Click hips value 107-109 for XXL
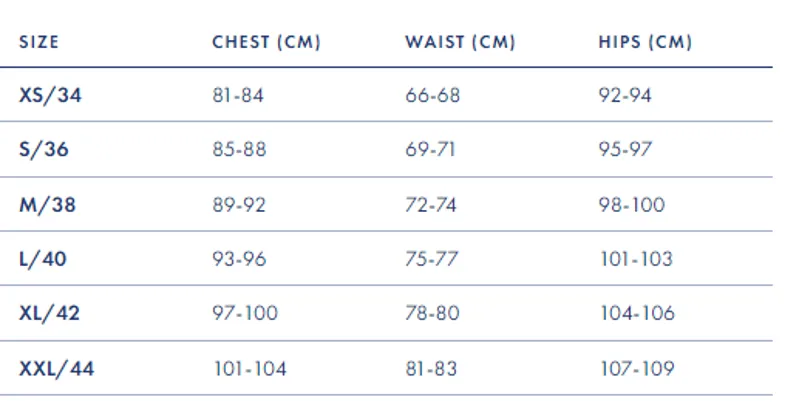 point(638,368)
